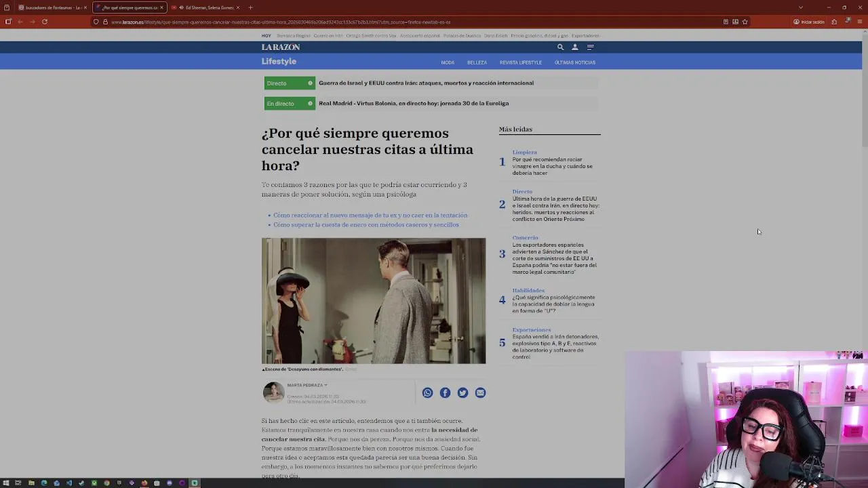The height and width of the screenshot is (488, 868).
Task: Close the 'Por qué siempre queremos' tab
Action: (x=161, y=7)
